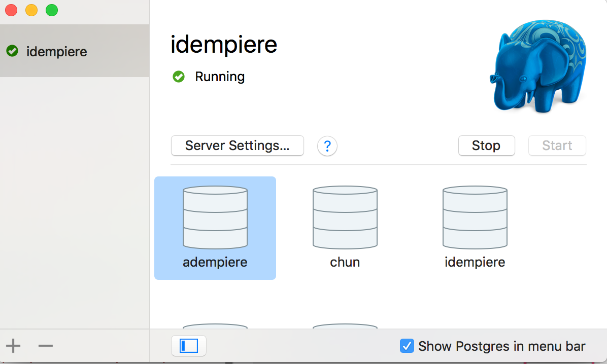Select the chun database icon
This screenshot has height=364, width=607.
point(345,217)
